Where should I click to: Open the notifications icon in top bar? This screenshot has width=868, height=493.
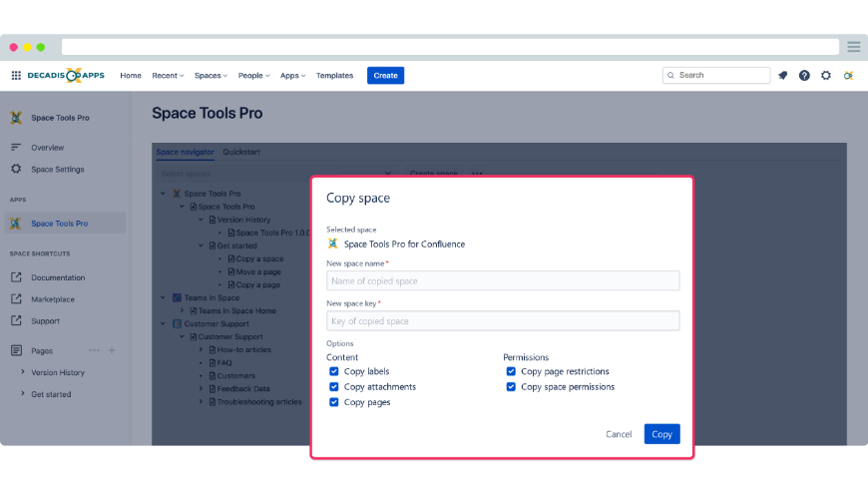click(x=783, y=75)
